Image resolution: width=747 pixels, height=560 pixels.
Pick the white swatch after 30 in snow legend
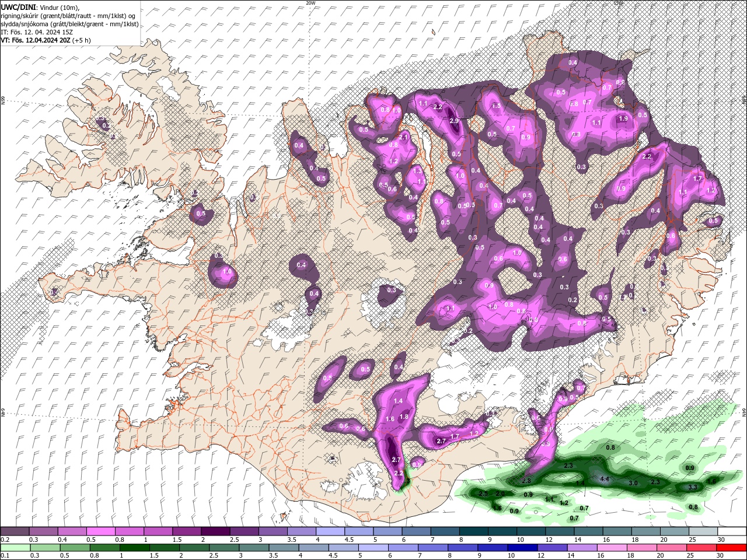[x=732, y=531]
